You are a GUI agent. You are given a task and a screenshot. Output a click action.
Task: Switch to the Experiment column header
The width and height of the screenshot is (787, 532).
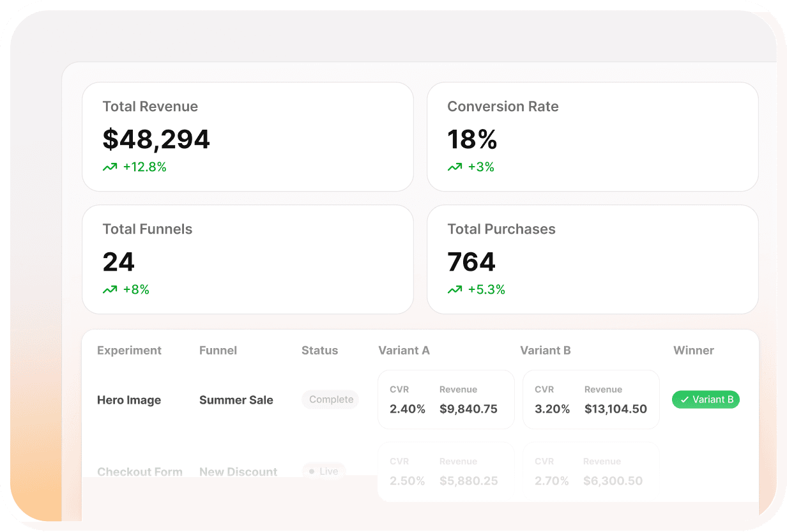(x=129, y=350)
